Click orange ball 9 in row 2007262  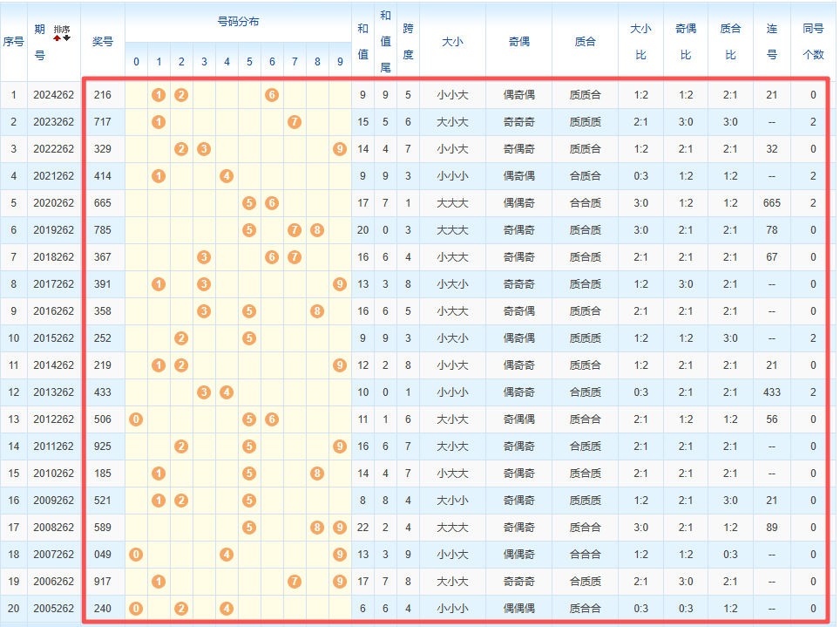coord(340,555)
